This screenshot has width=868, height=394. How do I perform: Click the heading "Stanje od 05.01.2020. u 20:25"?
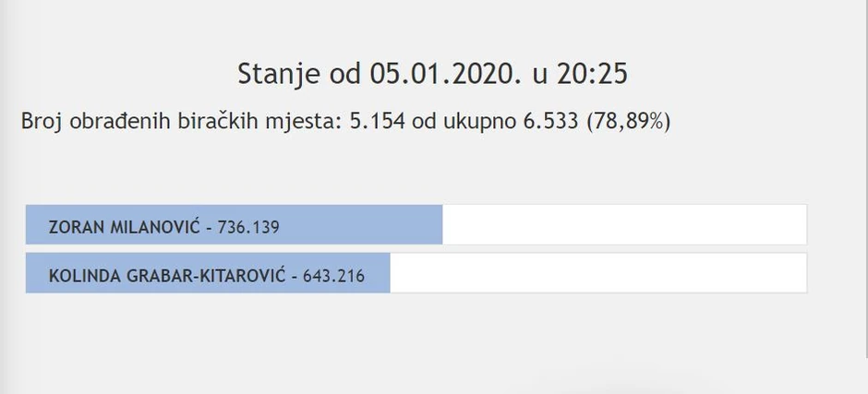click(x=432, y=74)
